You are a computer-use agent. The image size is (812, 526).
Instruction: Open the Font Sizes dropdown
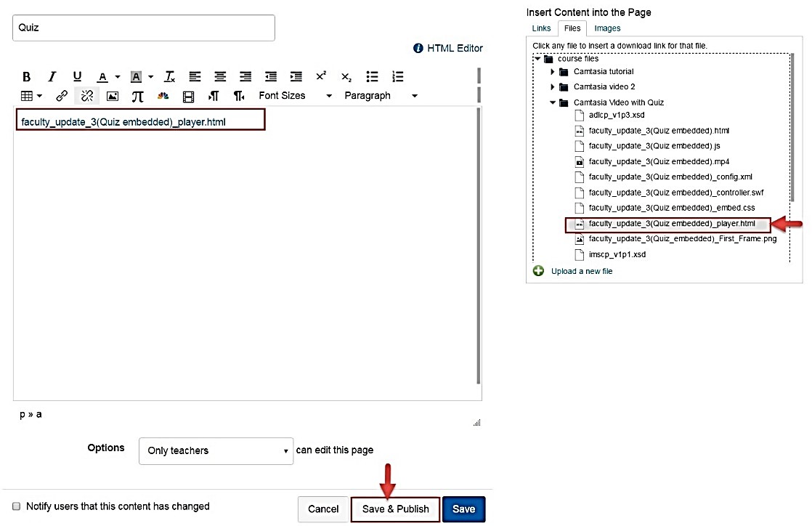click(295, 96)
